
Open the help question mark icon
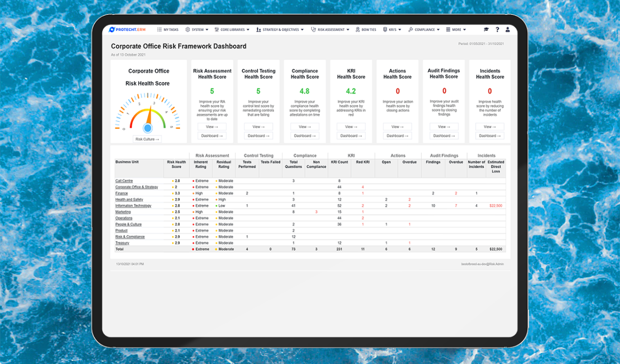point(497,30)
